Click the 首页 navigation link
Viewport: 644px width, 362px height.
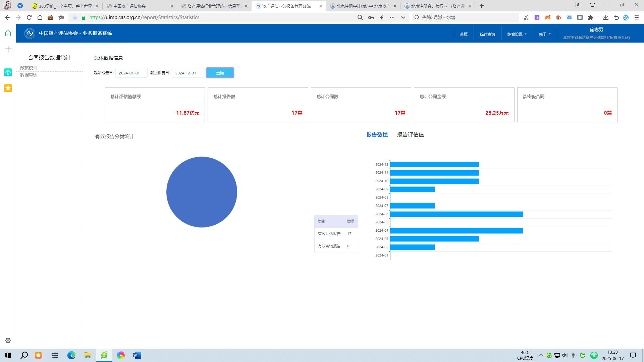coord(464,34)
